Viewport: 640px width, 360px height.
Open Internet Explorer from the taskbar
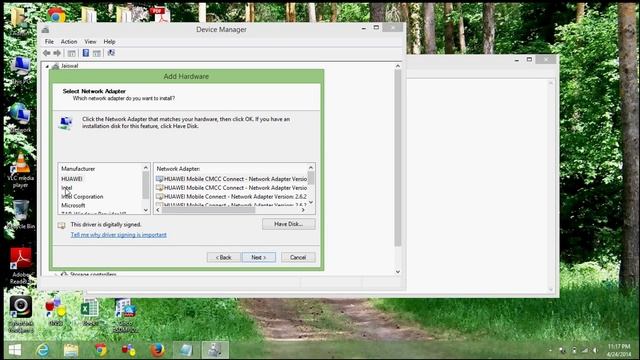[42, 350]
